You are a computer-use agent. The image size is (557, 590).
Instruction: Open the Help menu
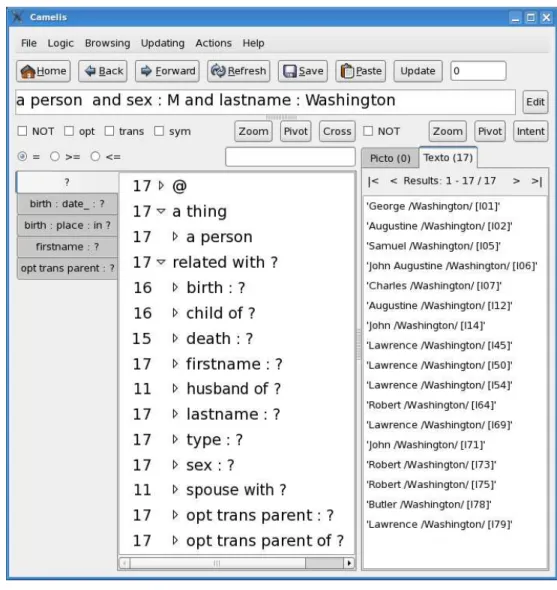253,43
